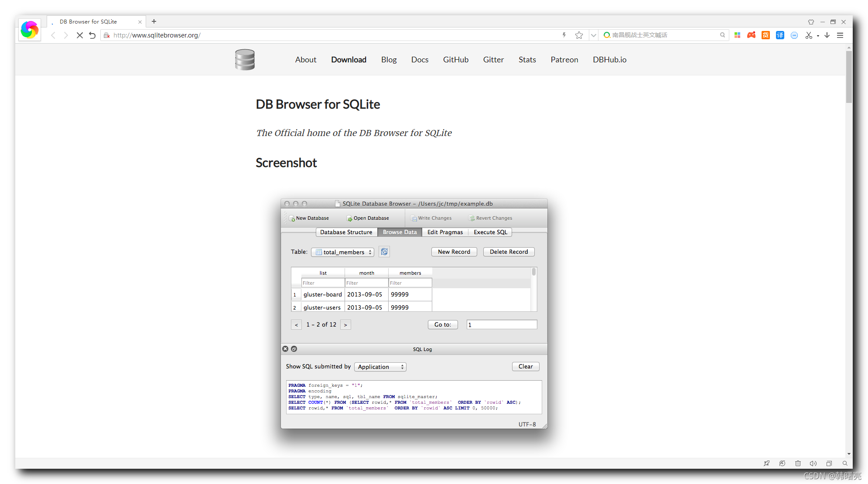Go back to the previous page
Viewport: 868px width, 484px height.
pyautogui.click(x=53, y=35)
